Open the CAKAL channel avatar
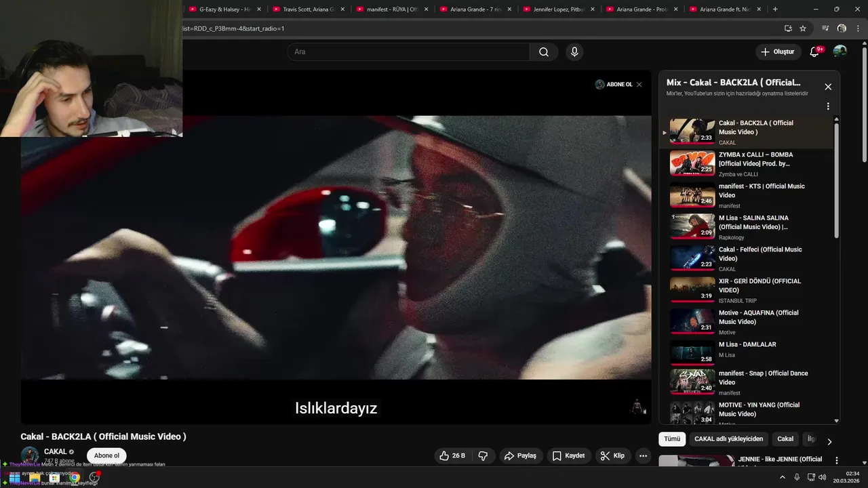Screen dimensions: 868x488 (x=30, y=455)
